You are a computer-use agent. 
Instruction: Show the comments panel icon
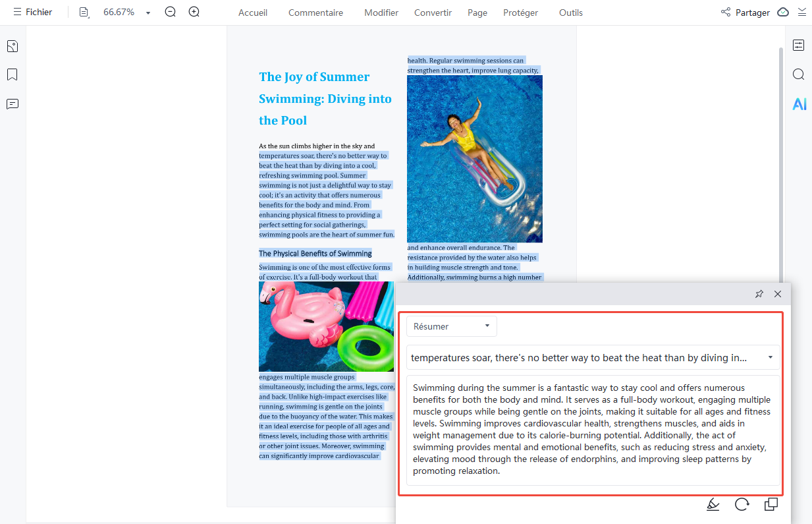click(x=13, y=104)
